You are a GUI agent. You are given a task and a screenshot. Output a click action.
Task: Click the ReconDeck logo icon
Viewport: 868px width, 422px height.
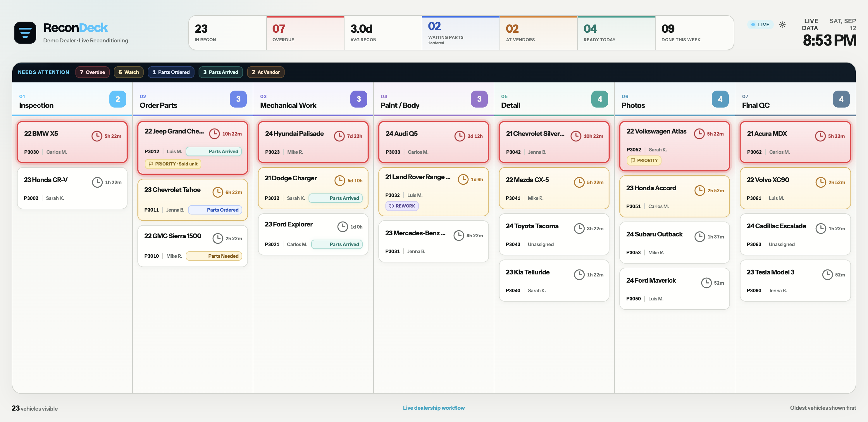(25, 33)
